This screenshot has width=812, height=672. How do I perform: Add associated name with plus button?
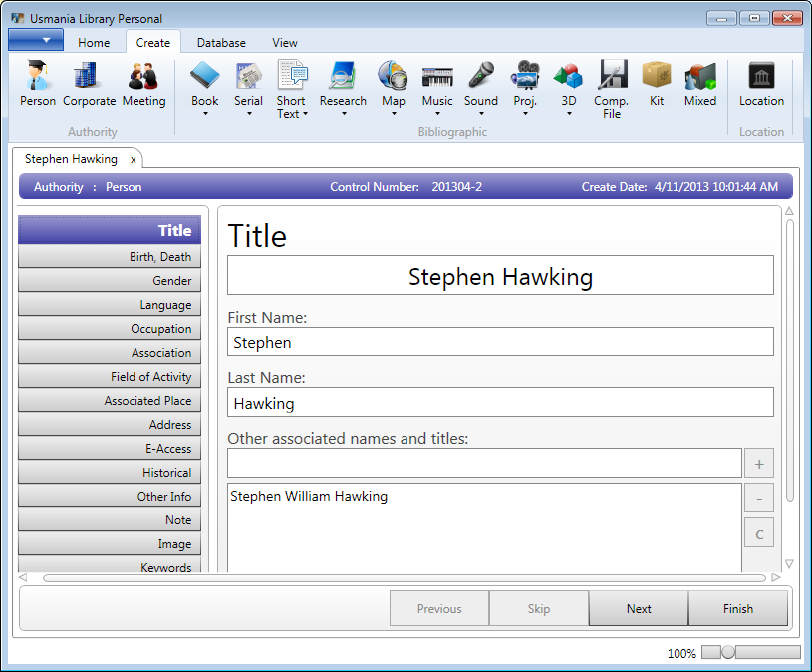pyautogui.click(x=759, y=464)
